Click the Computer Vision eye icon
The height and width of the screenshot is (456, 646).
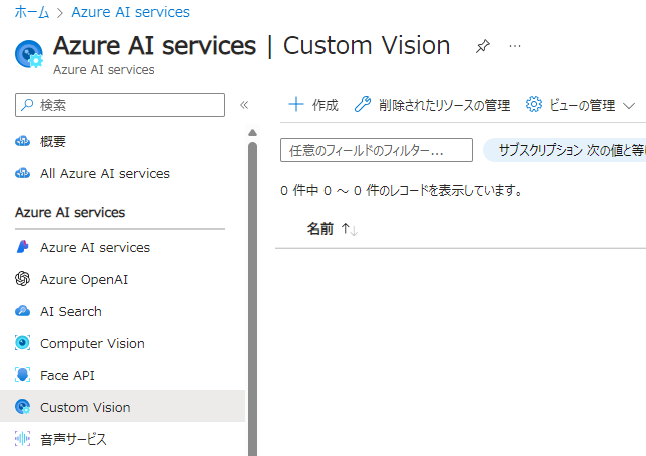pos(23,343)
